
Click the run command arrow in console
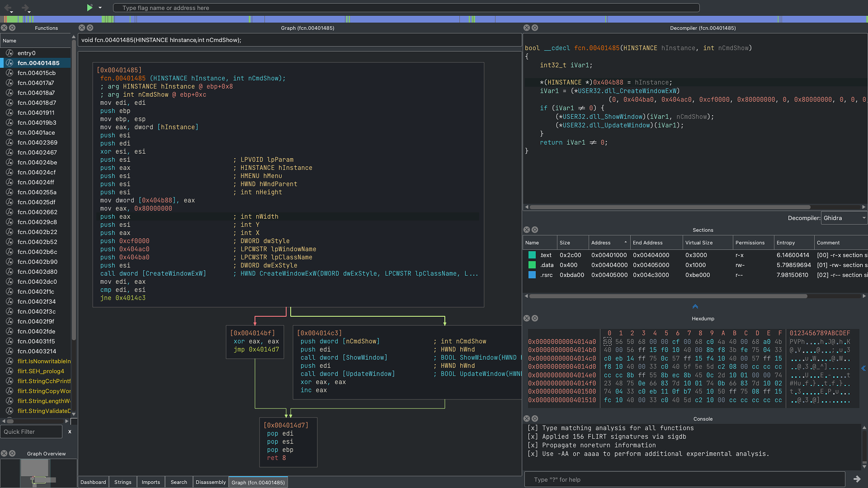point(857,479)
